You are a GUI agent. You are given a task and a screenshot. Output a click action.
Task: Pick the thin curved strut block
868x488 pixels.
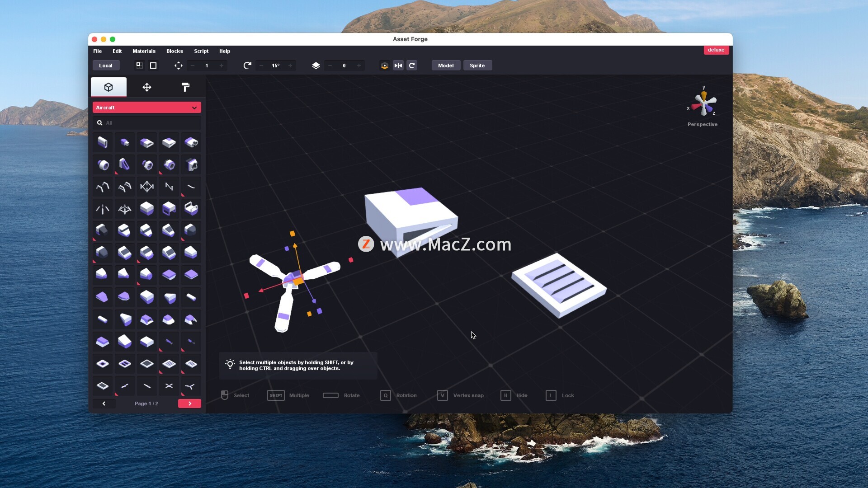point(191,187)
